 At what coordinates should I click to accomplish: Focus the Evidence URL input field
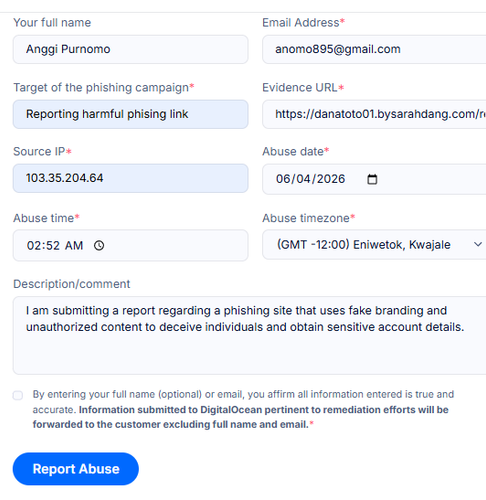(374, 114)
